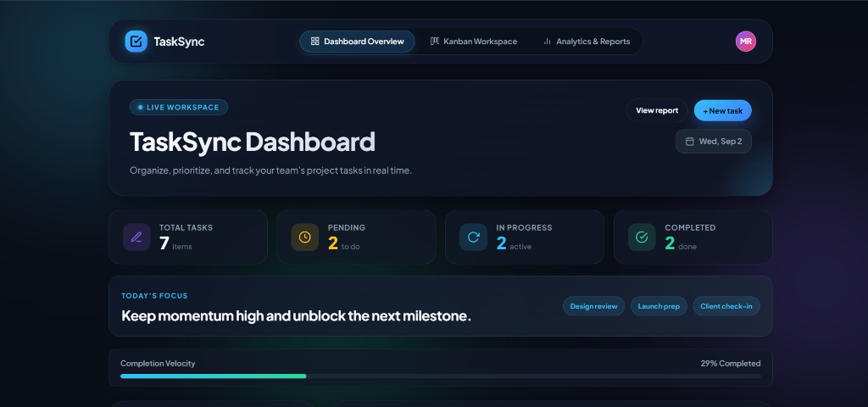Click the Wed, Sep 2 date chip
Image resolution: width=868 pixels, height=407 pixels.
coord(714,142)
